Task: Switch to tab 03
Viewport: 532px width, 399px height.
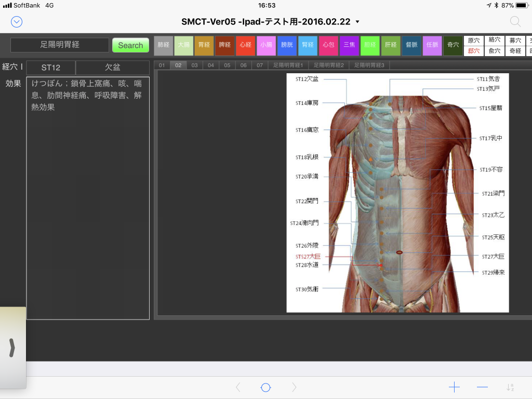Action: click(x=194, y=65)
